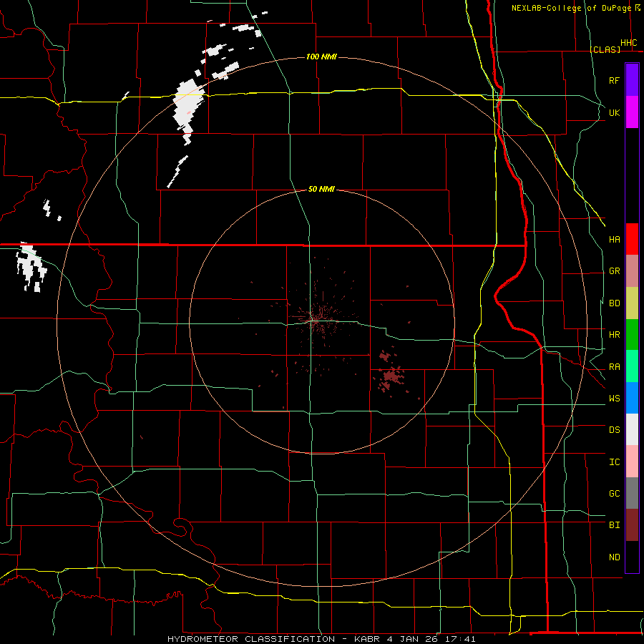This screenshot has width=644, height=644.
Task: Click the IC legend label
Action: [614, 462]
